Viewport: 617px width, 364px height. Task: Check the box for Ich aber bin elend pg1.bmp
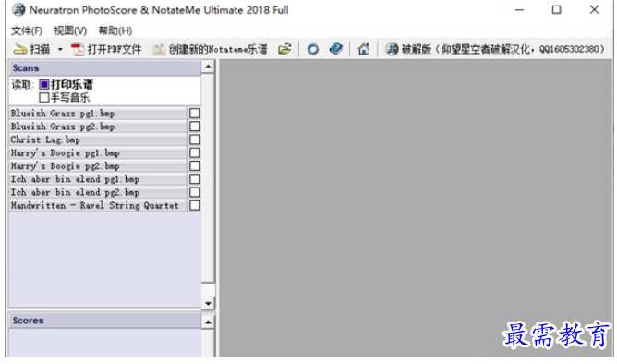click(x=194, y=179)
